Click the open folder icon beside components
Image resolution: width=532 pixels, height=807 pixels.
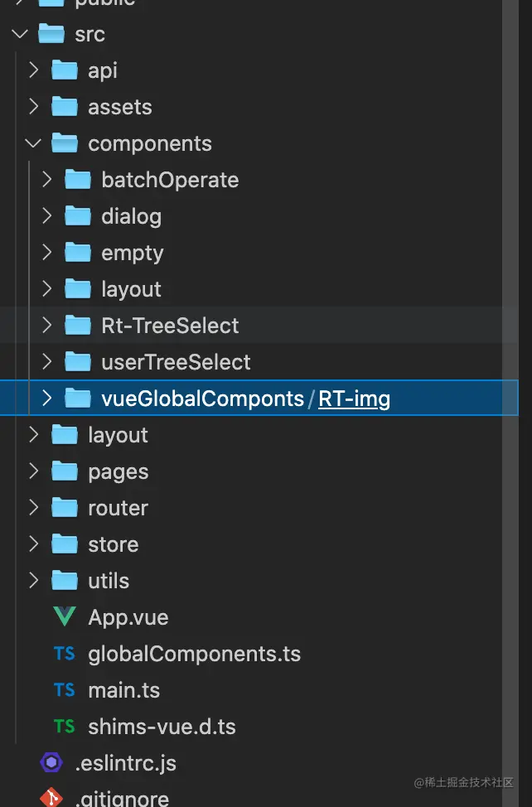(x=65, y=143)
